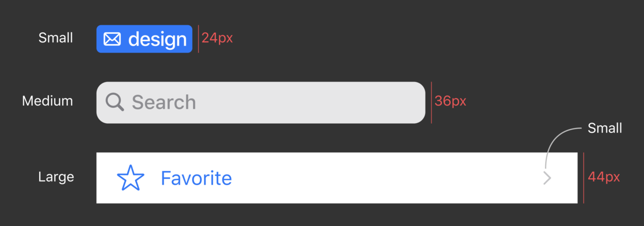Image resolution: width=644 pixels, height=226 pixels.
Task: Open the chevron arrow in the Favorite row
Action: coord(547,178)
